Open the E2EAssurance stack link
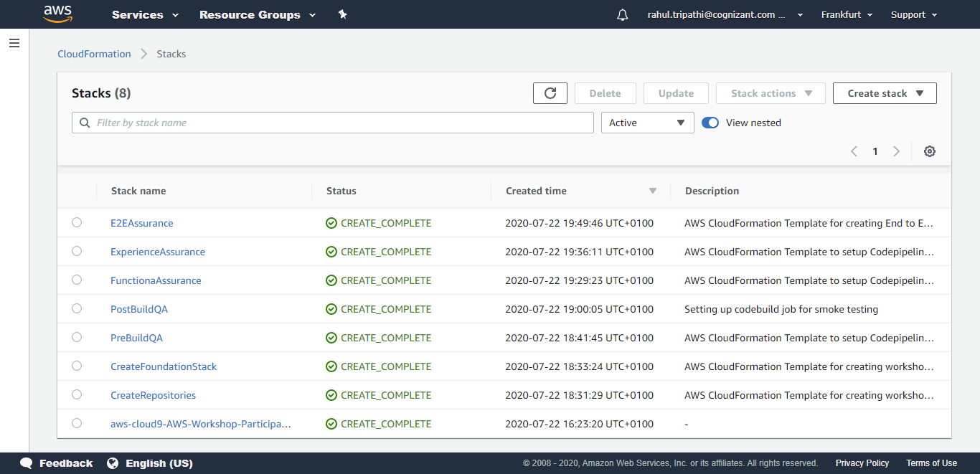980x474 pixels. point(142,223)
